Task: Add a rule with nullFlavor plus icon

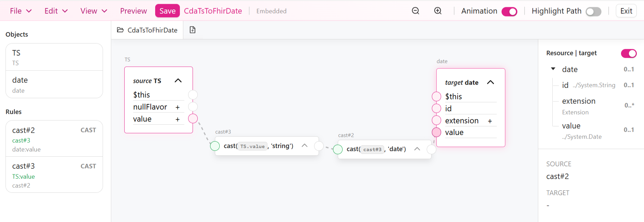Action: pyautogui.click(x=177, y=107)
